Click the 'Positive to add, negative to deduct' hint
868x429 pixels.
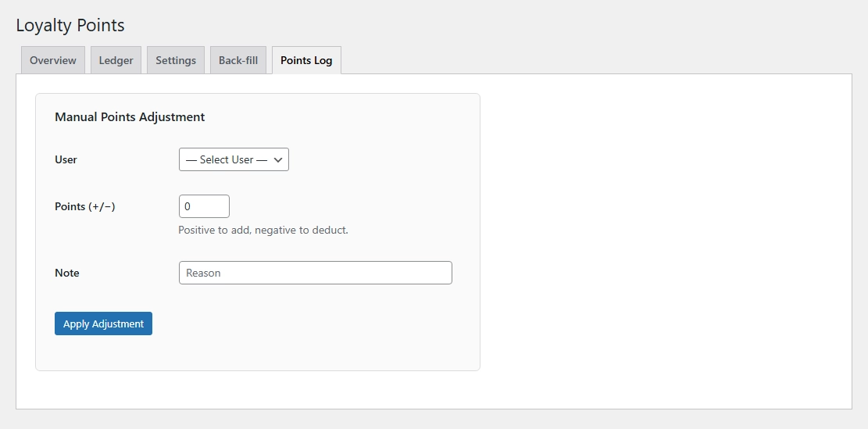263,230
